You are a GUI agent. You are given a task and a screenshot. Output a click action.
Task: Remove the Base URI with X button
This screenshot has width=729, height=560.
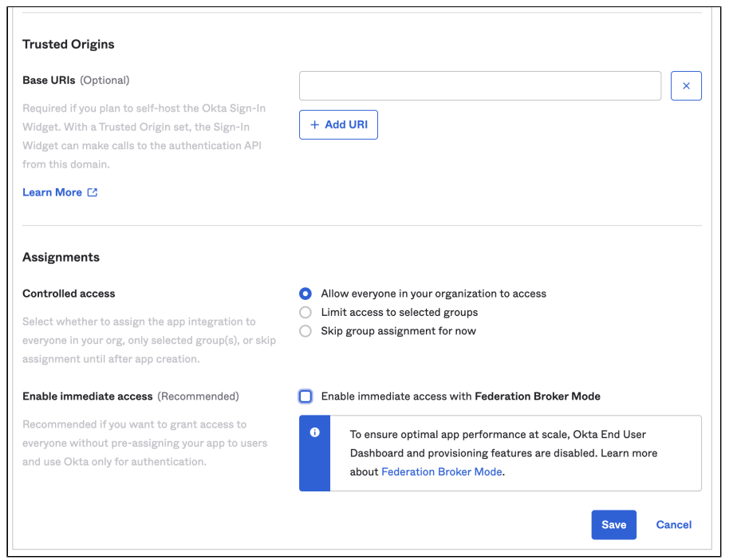click(686, 86)
